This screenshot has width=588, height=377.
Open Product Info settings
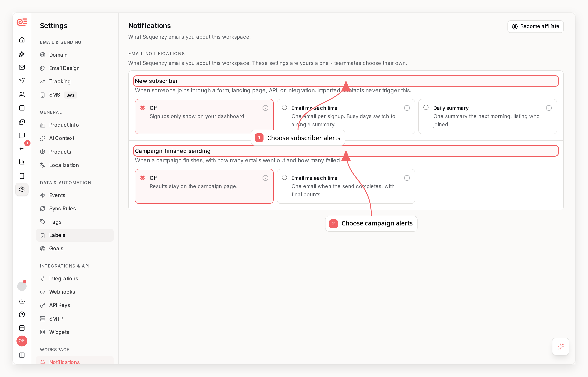(75, 125)
